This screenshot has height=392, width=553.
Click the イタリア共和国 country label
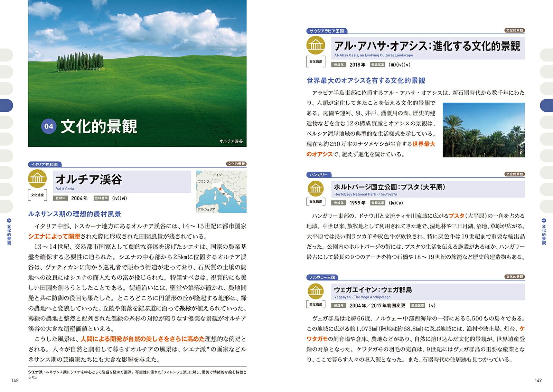pos(45,164)
